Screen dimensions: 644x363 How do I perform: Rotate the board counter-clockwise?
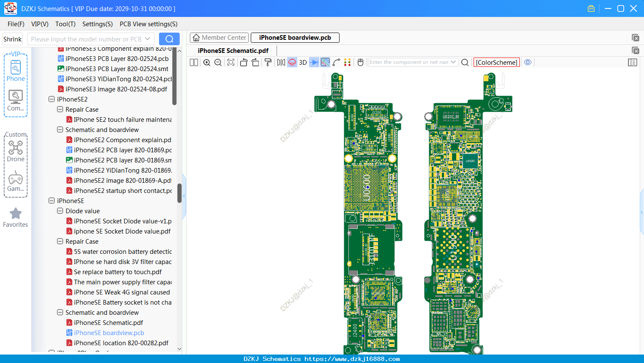[x=244, y=62]
